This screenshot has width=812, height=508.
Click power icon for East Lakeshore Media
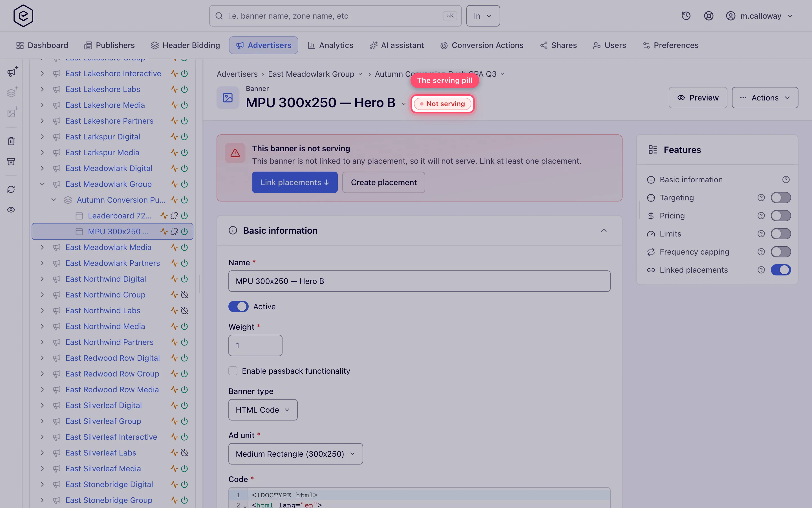[x=184, y=105]
